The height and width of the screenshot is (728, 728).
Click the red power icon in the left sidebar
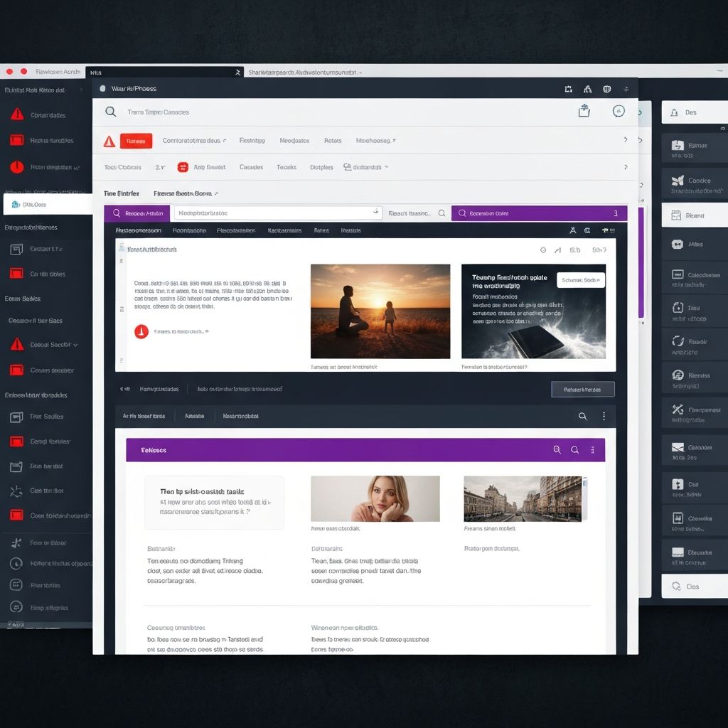coord(17,168)
